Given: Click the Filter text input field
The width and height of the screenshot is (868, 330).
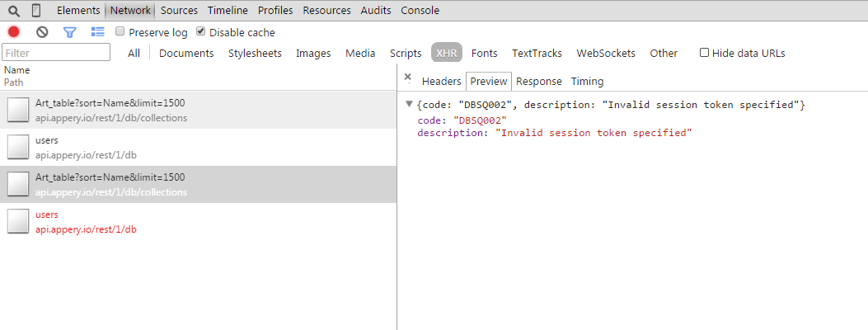Looking at the screenshot, I should coord(56,53).
